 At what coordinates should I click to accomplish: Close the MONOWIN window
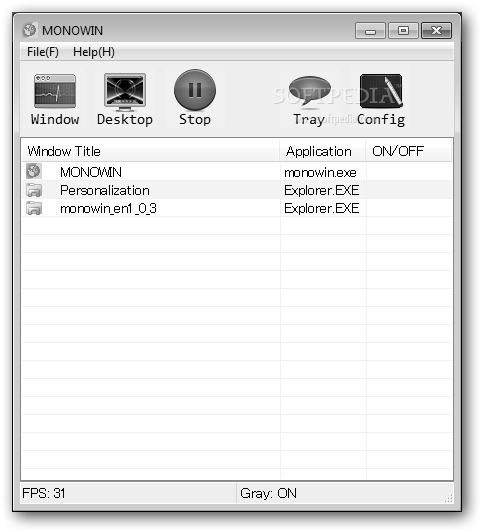coord(436,31)
